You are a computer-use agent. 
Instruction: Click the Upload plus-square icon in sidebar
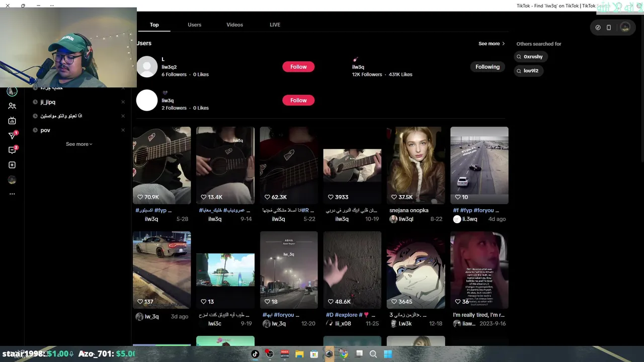pos(12,165)
